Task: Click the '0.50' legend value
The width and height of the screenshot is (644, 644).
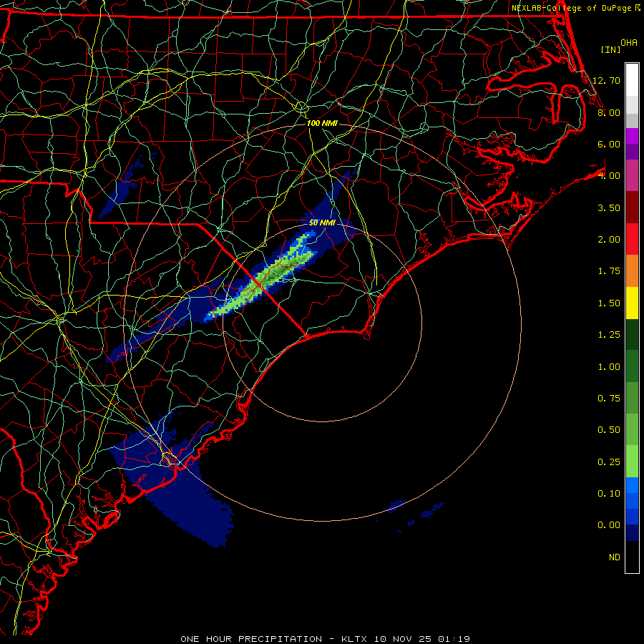Action: click(x=609, y=430)
